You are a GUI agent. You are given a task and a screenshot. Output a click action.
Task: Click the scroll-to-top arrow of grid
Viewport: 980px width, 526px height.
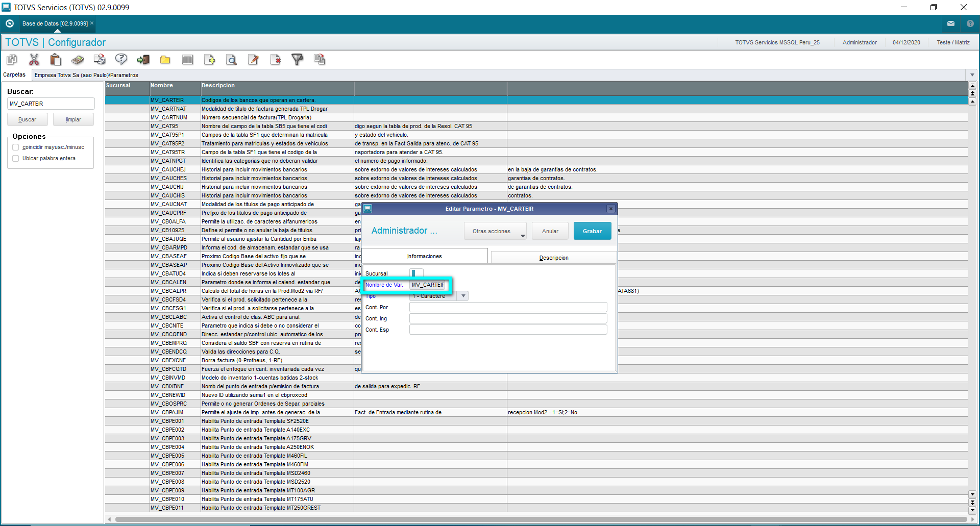pos(972,85)
